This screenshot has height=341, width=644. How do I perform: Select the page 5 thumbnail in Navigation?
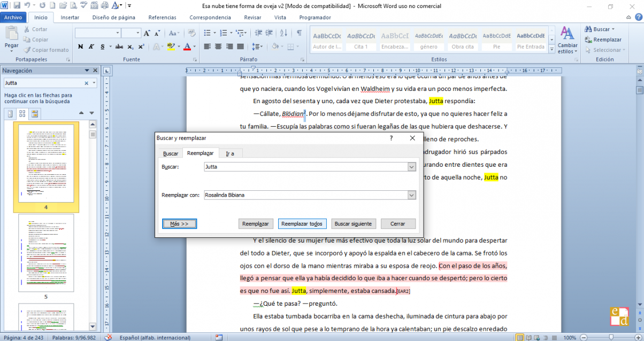[x=46, y=252]
